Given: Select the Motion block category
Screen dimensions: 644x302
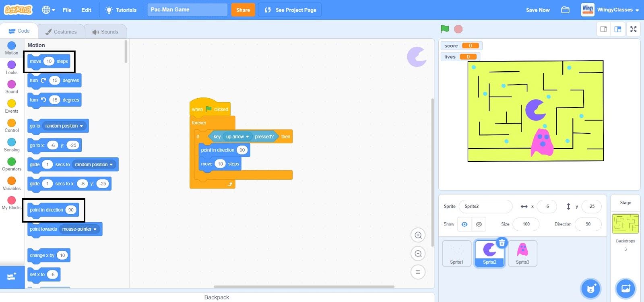Looking at the screenshot, I should tap(12, 48).
